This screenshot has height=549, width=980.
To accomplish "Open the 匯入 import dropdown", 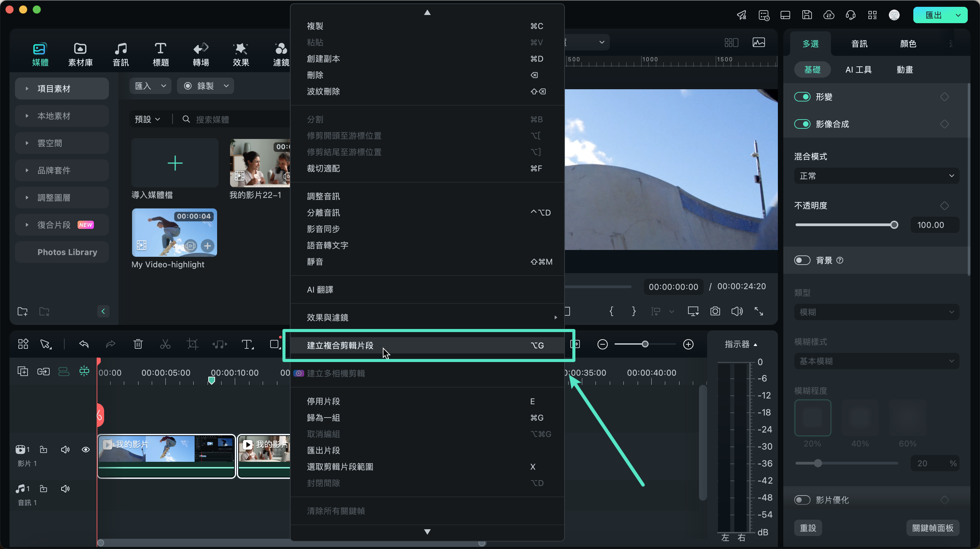I will 150,86.
